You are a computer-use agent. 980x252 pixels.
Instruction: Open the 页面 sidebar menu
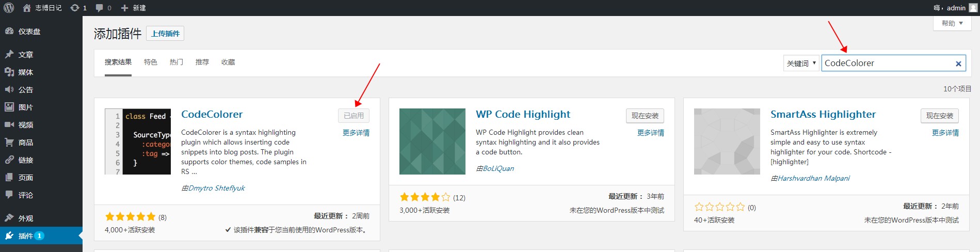41,177
